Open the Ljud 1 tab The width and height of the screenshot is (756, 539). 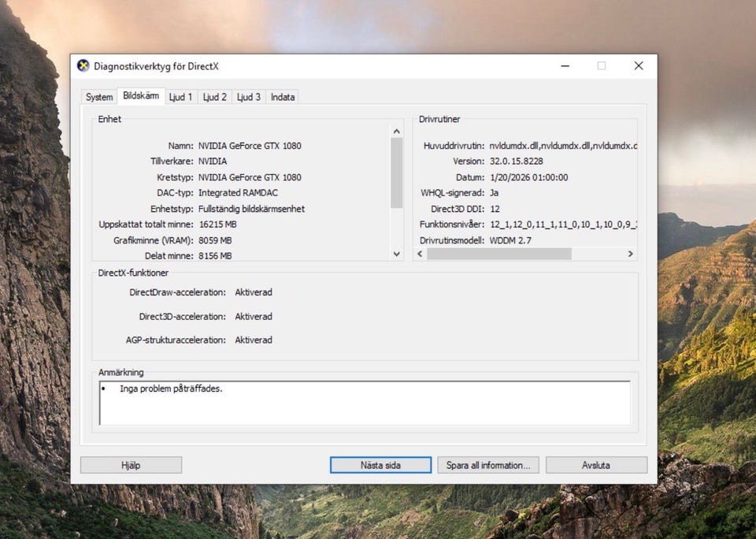coord(180,97)
